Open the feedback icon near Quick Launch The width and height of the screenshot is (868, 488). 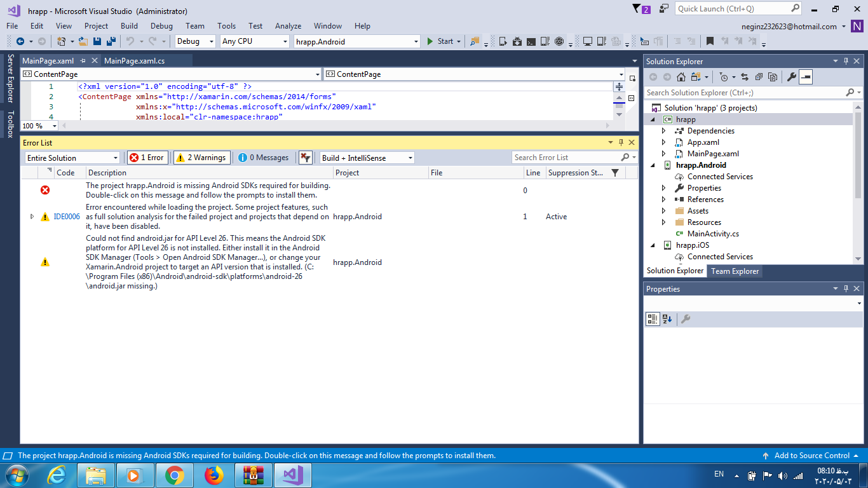click(664, 9)
